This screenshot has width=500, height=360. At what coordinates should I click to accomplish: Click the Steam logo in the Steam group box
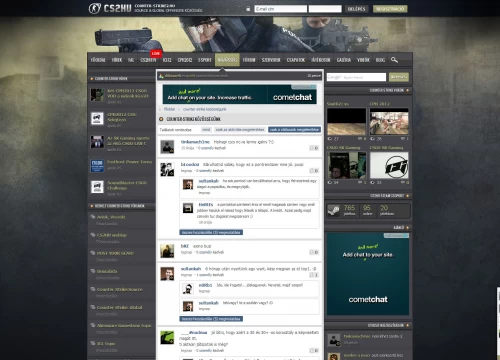(334, 211)
